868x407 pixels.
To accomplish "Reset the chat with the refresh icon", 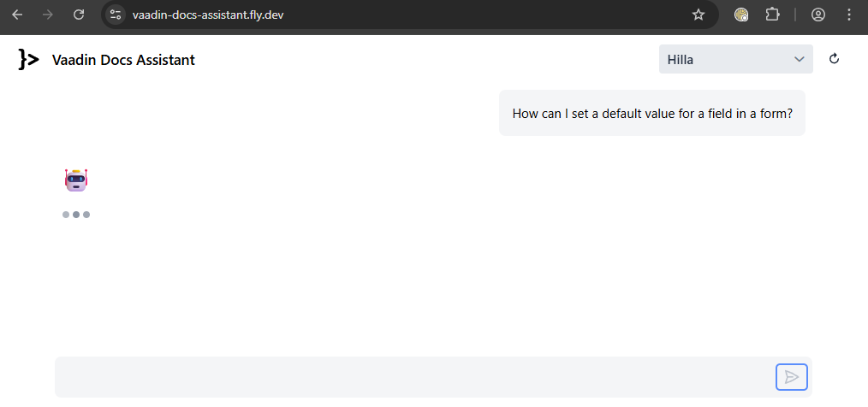I will (x=835, y=59).
